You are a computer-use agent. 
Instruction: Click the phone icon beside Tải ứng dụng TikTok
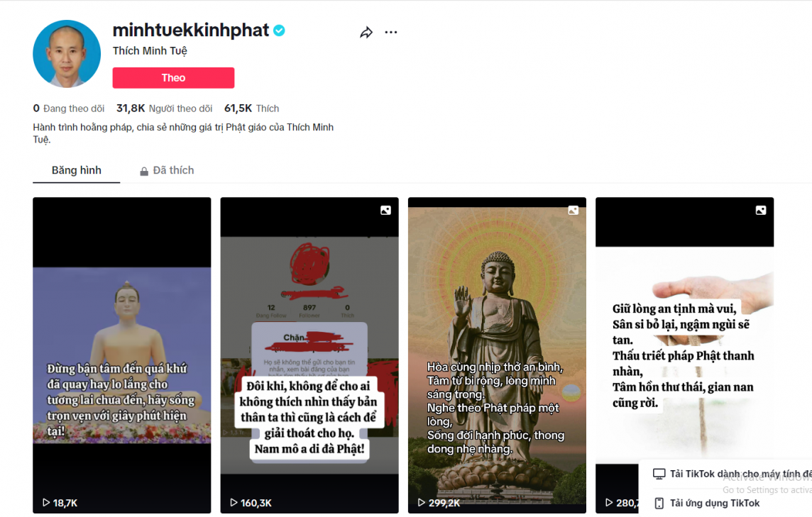(x=659, y=503)
